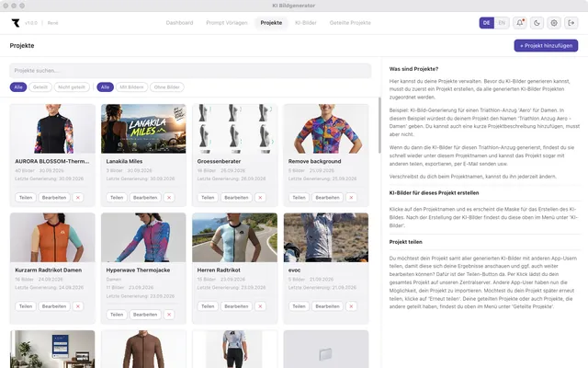This screenshot has width=588, height=368.
Task: Open the Prompt Vorlagen tab
Action: 227,23
